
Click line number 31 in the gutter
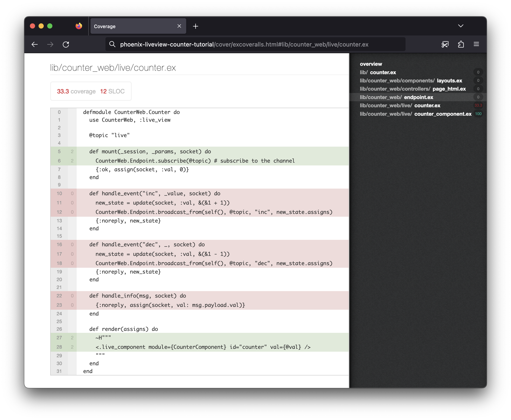click(59, 371)
